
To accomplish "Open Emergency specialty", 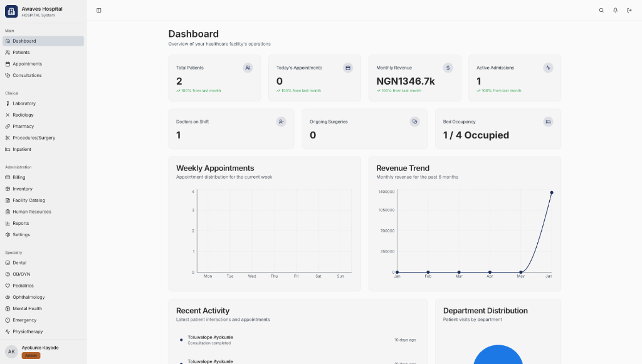I will (43, 320).
